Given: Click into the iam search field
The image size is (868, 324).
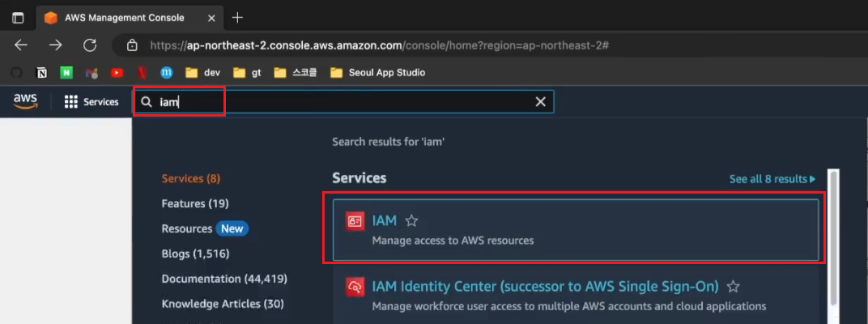Looking at the screenshot, I should tap(343, 102).
